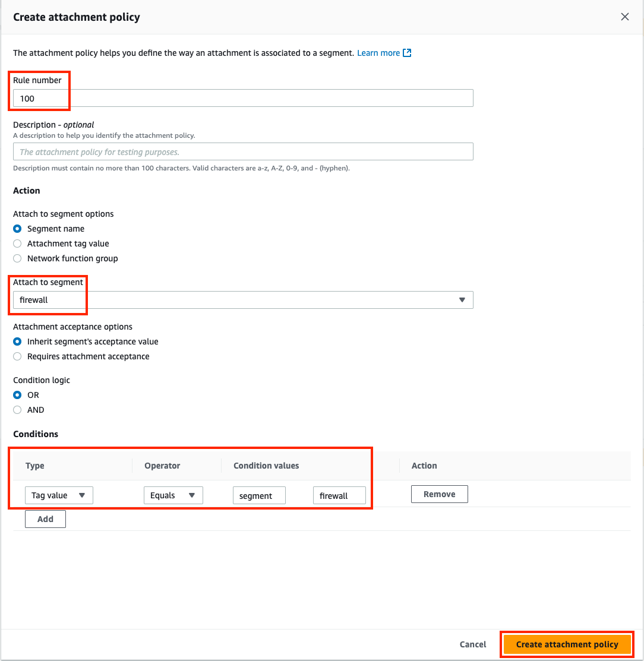644x661 pixels.
Task: Choose Requires attachment acceptance option
Action: click(x=17, y=357)
